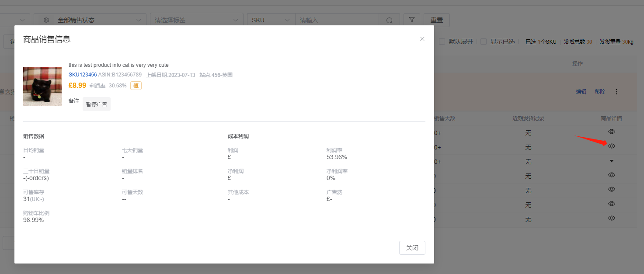The height and width of the screenshot is (274, 644).
Task: Open the SKU search type dropdown
Action: point(271,20)
